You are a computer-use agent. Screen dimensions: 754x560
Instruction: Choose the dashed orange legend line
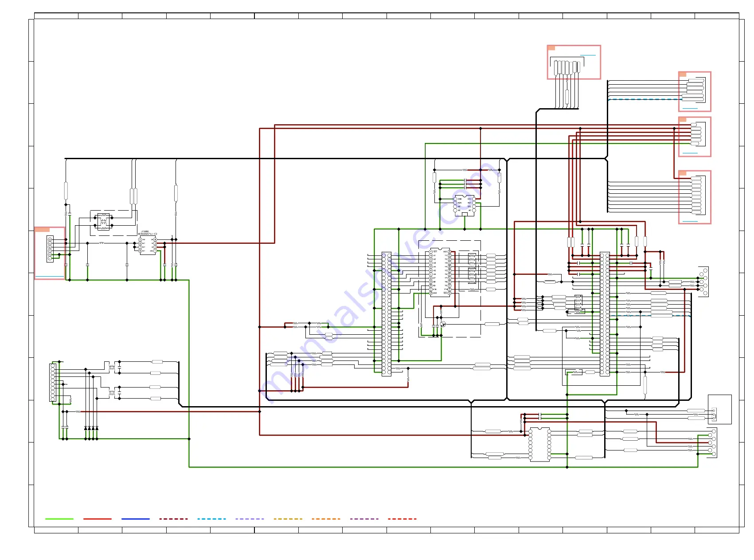[x=326, y=519]
